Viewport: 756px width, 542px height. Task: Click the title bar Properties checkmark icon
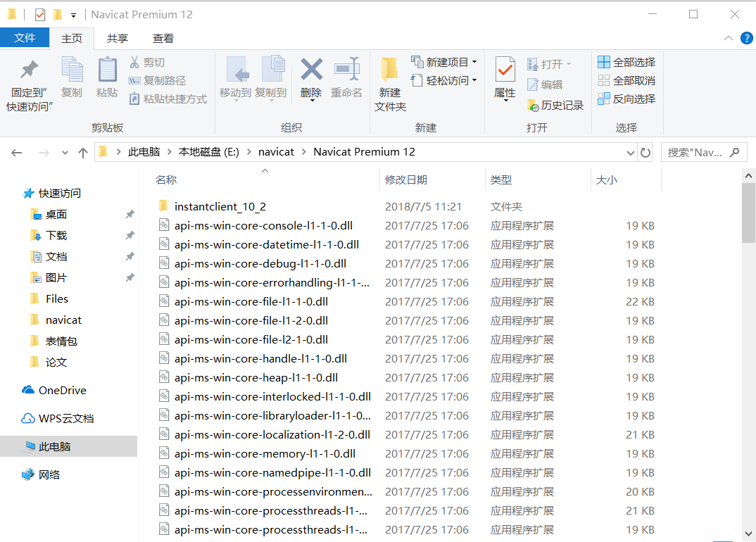(40, 15)
